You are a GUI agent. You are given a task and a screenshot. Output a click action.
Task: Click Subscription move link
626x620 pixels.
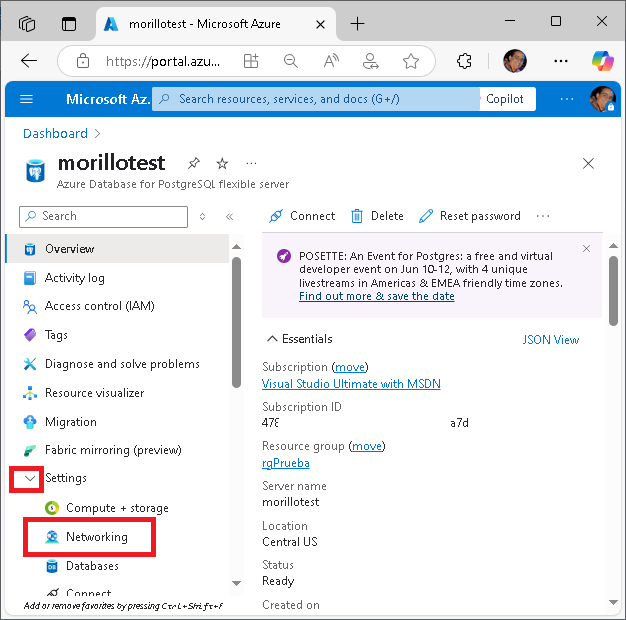pyautogui.click(x=350, y=367)
